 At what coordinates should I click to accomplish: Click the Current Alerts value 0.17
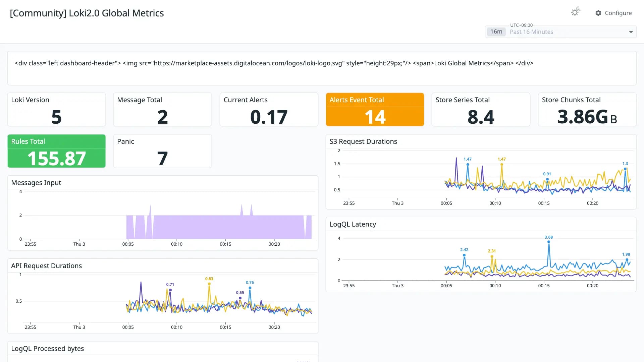pyautogui.click(x=269, y=117)
